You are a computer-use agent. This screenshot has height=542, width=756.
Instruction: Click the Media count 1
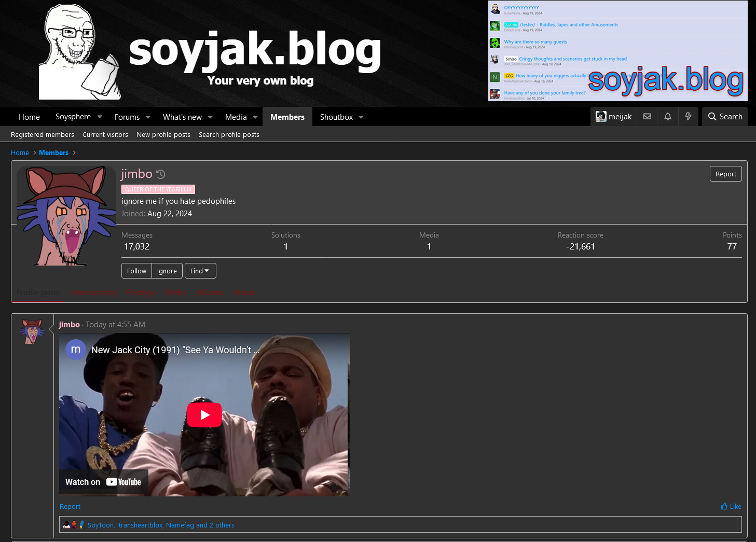coord(429,247)
